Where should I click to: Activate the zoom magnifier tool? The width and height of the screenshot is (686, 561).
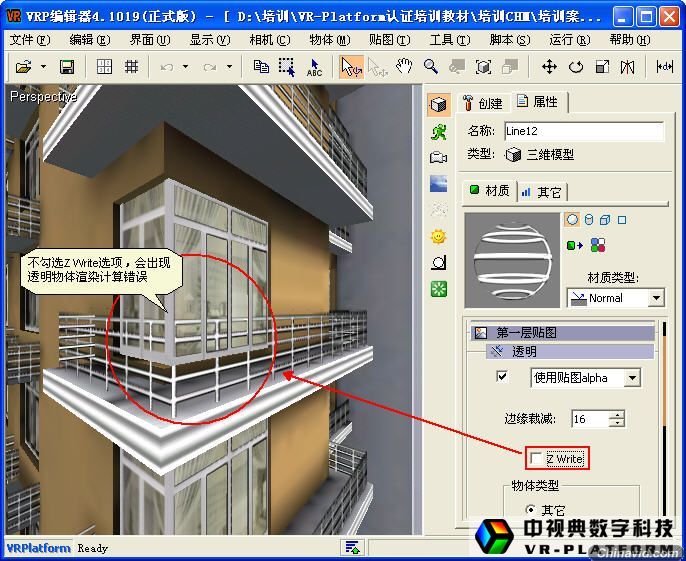click(x=431, y=67)
